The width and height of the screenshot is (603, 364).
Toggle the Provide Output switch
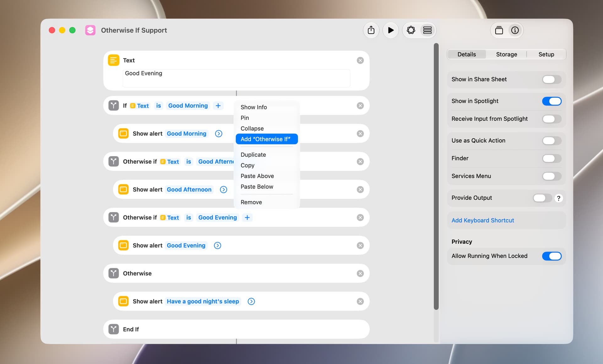click(542, 198)
